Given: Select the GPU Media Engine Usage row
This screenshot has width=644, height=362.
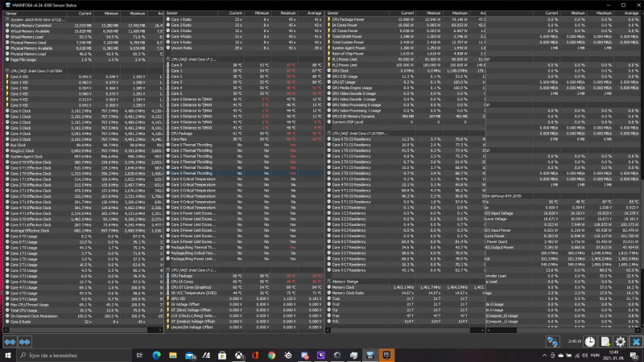Looking at the screenshot, I should coord(406,88).
